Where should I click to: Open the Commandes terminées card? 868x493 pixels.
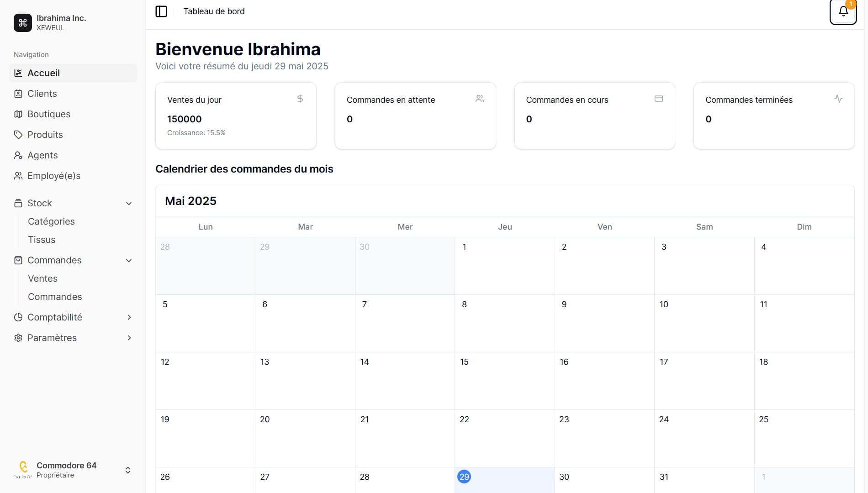(x=774, y=115)
